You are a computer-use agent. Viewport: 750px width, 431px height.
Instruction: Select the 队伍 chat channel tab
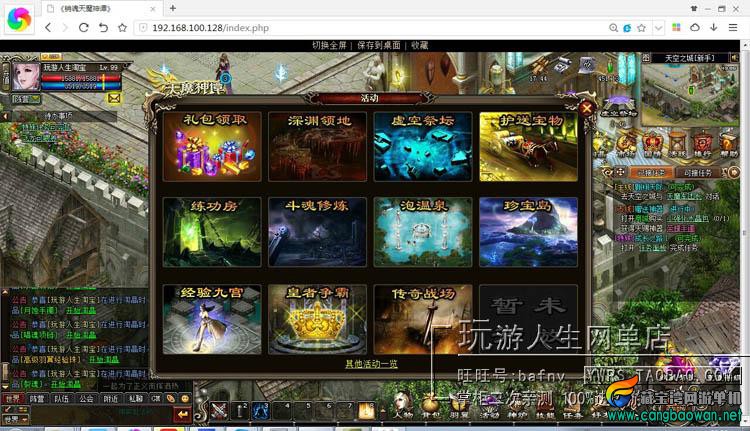pyautogui.click(x=61, y=398)
